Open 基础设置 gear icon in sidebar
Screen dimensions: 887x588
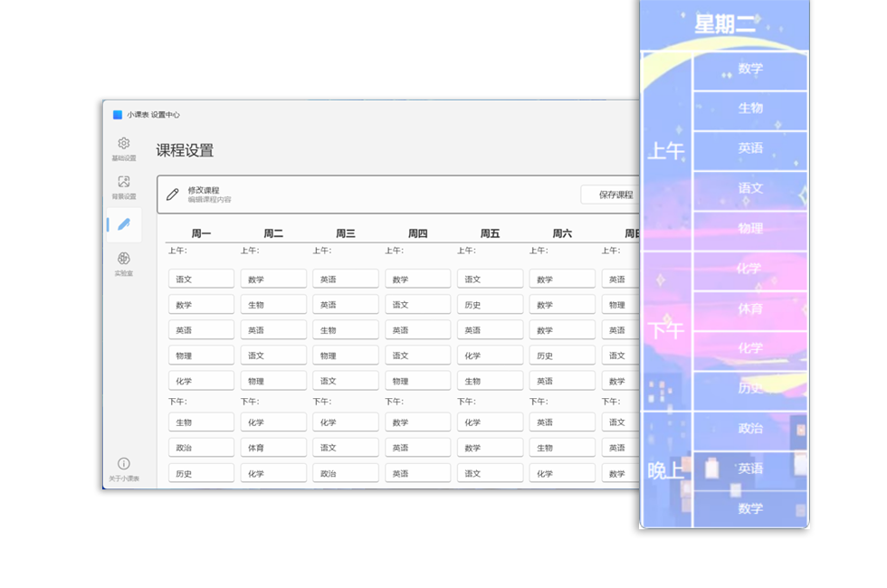(124, 144)
